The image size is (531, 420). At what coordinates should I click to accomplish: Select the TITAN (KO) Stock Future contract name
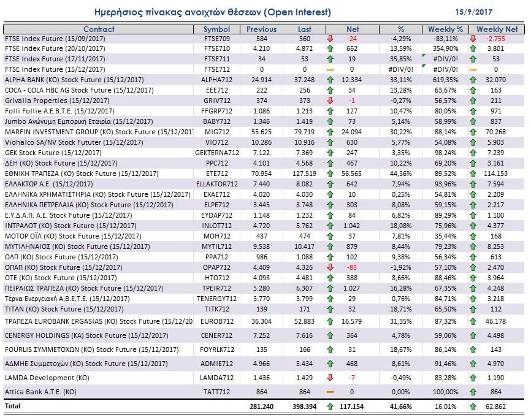pos(64,309)
